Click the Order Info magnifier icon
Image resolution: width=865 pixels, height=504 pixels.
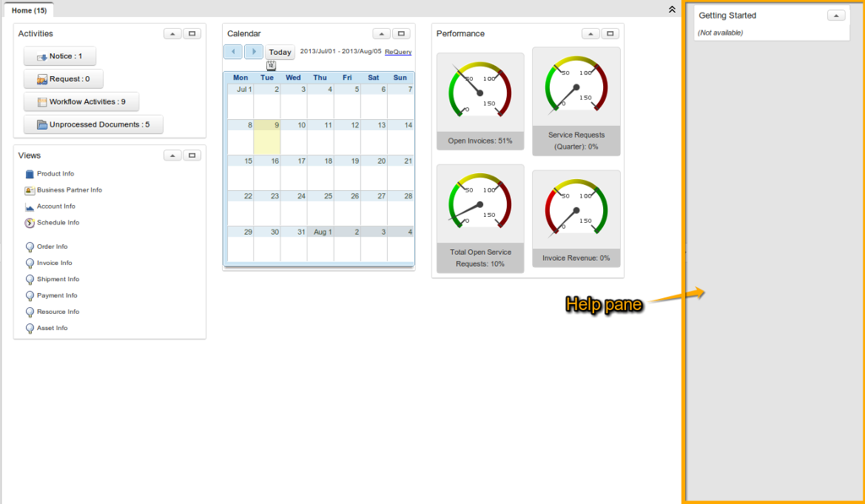coord(30,247)
